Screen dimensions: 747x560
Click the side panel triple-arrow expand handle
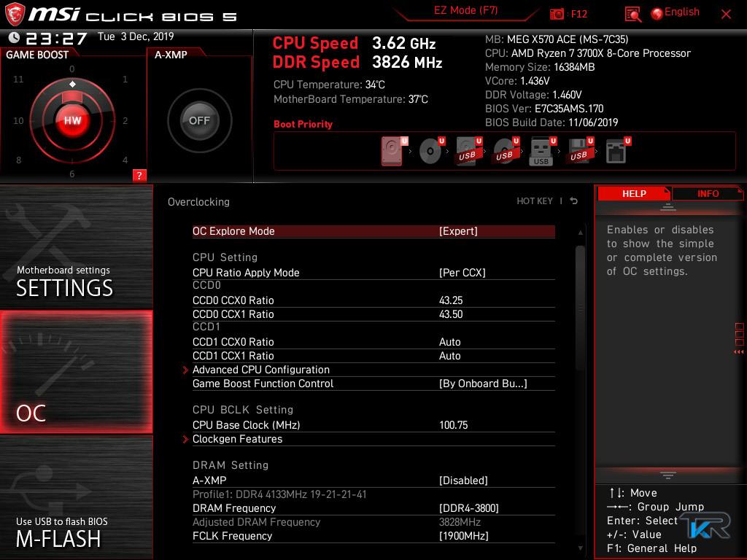738,352
